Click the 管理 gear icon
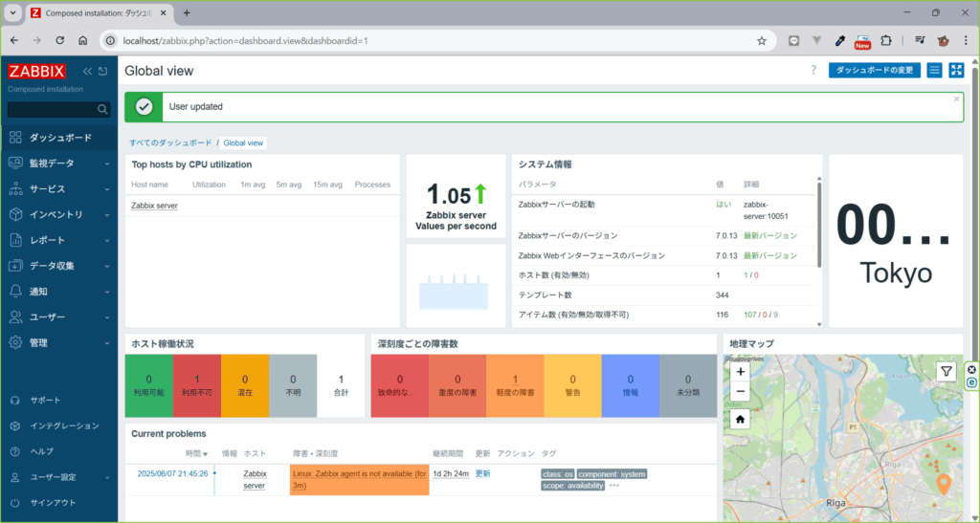Image resolution: width=980 pixels, height=523 pixels. click(15, 342)
